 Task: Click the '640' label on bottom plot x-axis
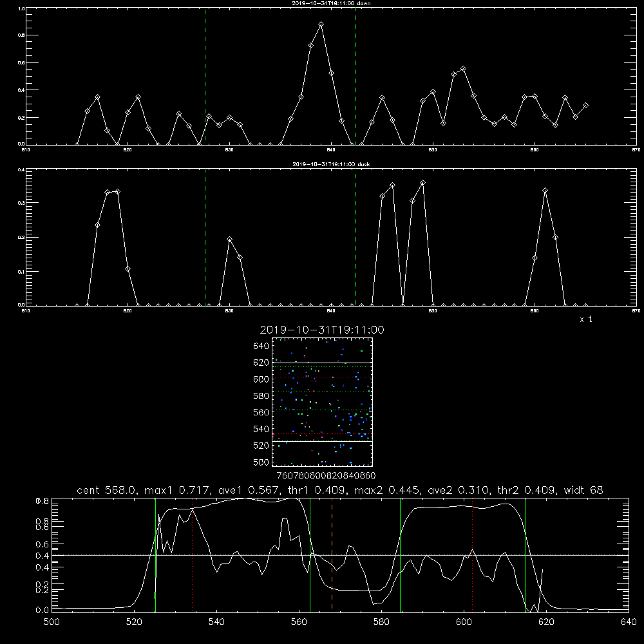point(629,622)
